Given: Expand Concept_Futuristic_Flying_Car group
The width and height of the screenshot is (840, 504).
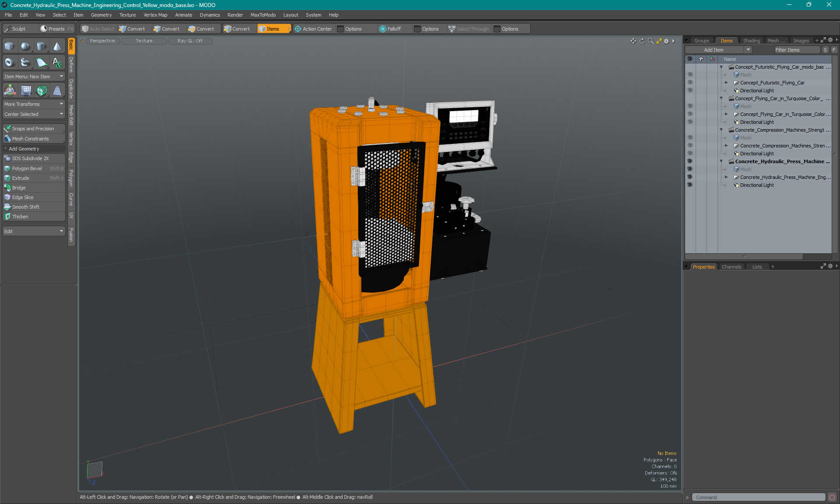Looking at the screenshot, I should pos(727,83).
